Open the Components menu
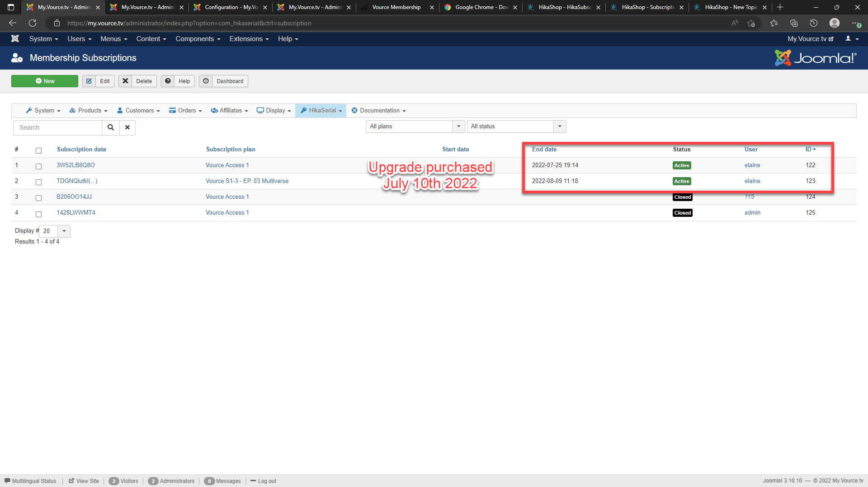 [198, 39]
